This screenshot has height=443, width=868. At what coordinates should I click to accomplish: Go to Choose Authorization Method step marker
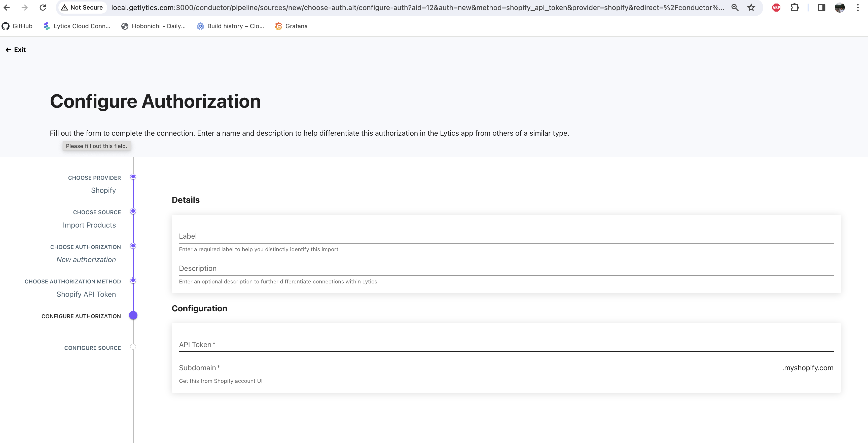point(133,280)
